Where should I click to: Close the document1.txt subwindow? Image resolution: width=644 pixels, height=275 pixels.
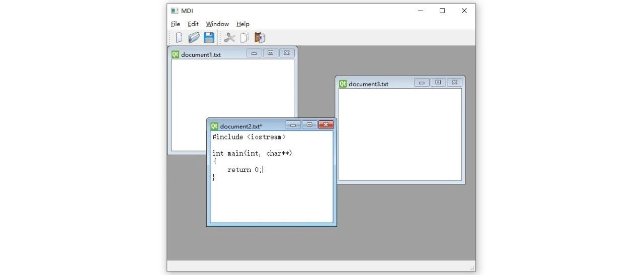287,53
